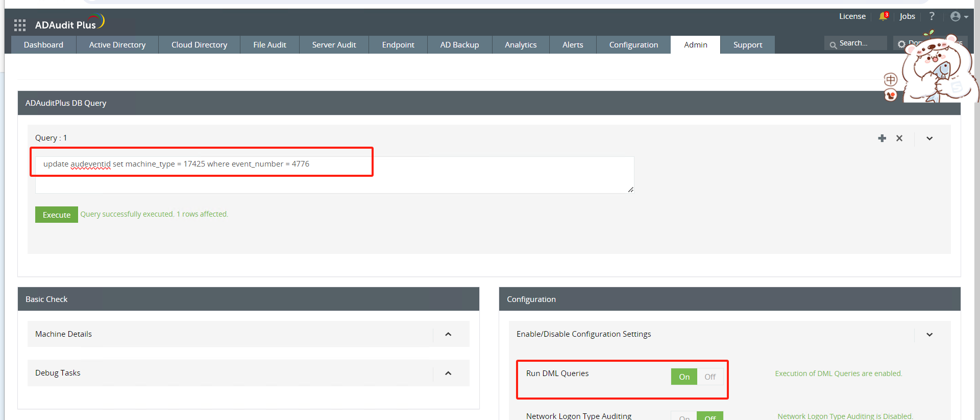Go to the Active Directory tab

[x=117, y=44]
